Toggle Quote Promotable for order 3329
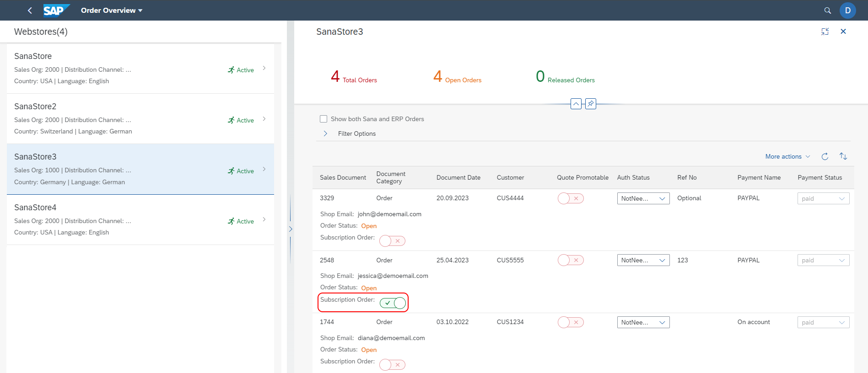Screen dimensions: 868x373 click(571, 198)
